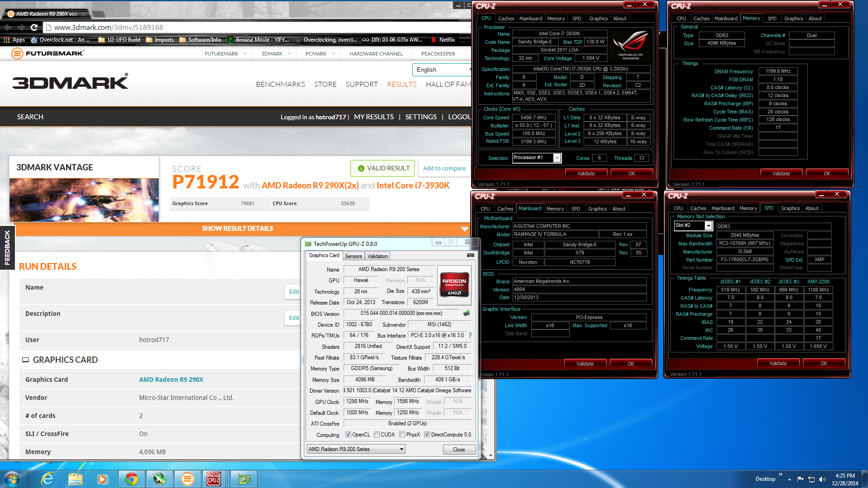Image resolution: width=868 pixels, height=488 pixels.
Task: Click GPU-Z camera screenshot icon
Action: (471, 255)
